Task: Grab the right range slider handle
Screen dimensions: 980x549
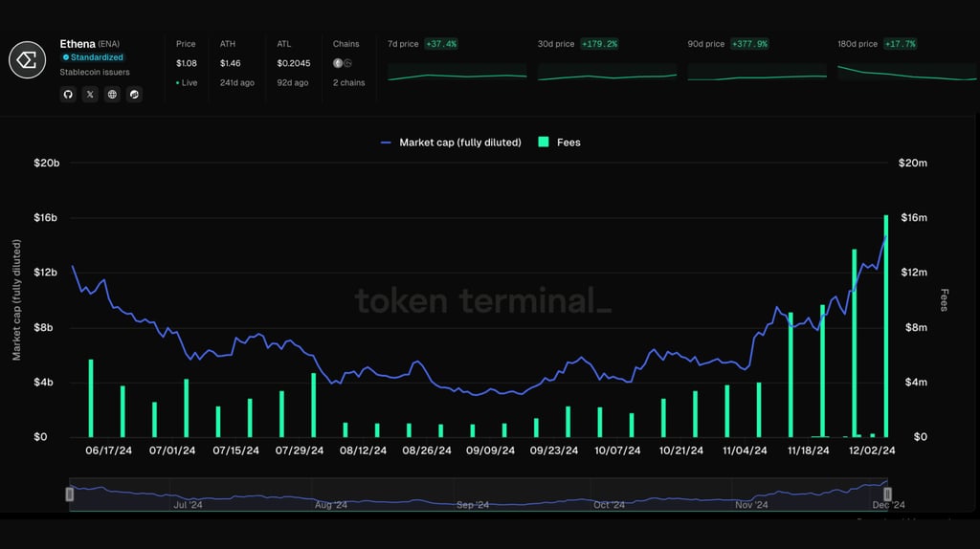Action: tap(887, 494)
